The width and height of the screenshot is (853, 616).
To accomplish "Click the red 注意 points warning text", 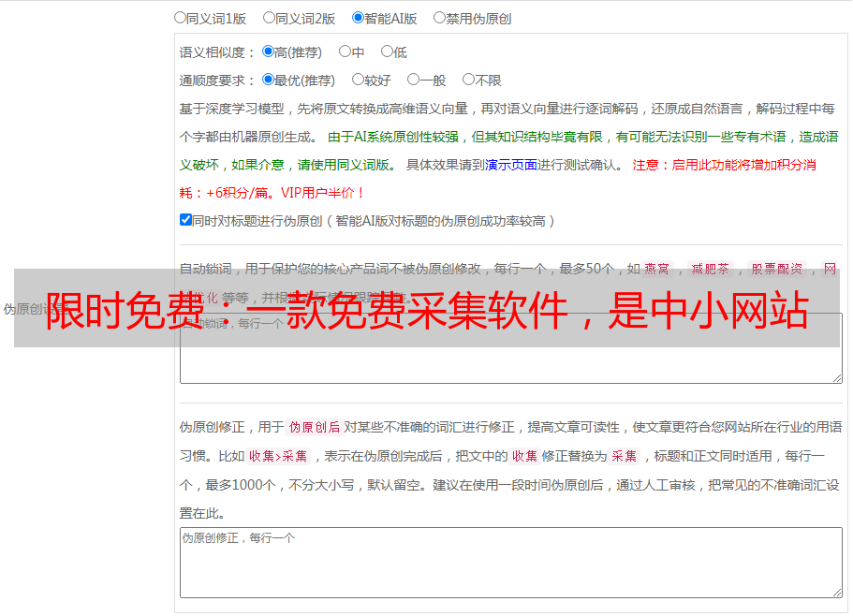I will pyautogui.click(x=498, y=179).
